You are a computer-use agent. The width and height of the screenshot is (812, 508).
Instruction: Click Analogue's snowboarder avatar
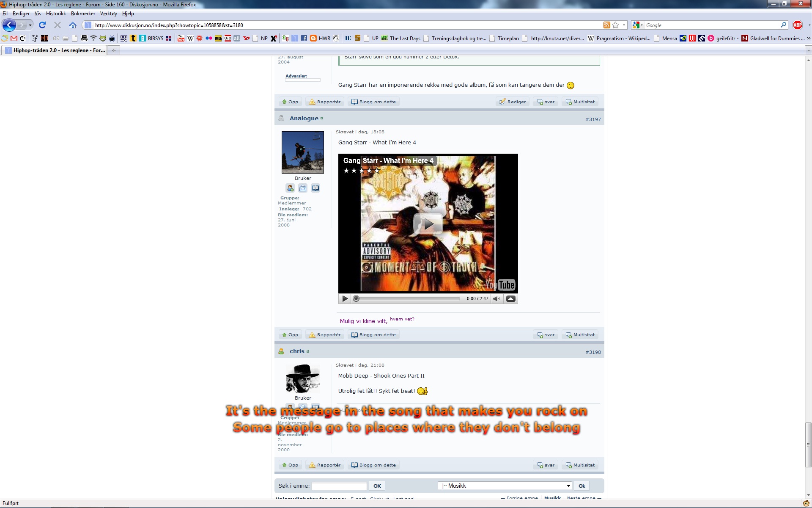click(303, 152)
